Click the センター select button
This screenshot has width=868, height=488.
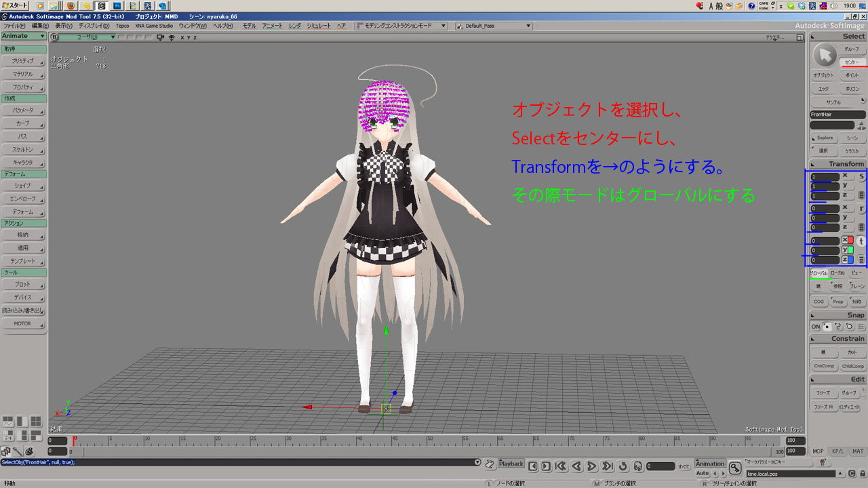[x=852, y=62]
